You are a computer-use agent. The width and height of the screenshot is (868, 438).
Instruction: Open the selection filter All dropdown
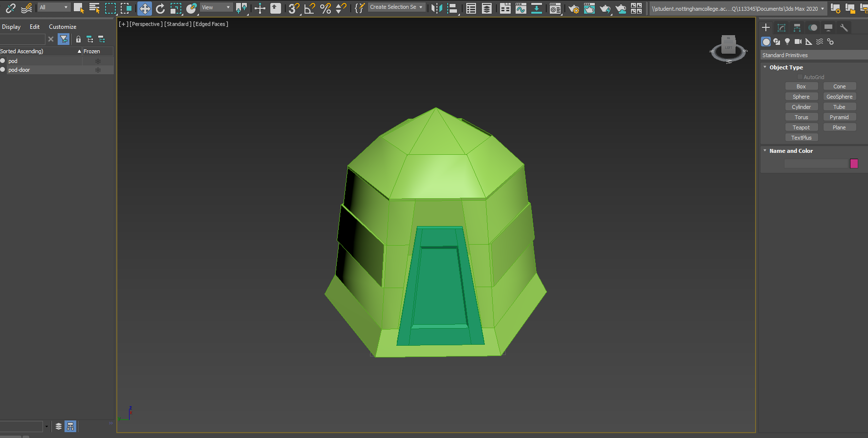coord(54,7)
